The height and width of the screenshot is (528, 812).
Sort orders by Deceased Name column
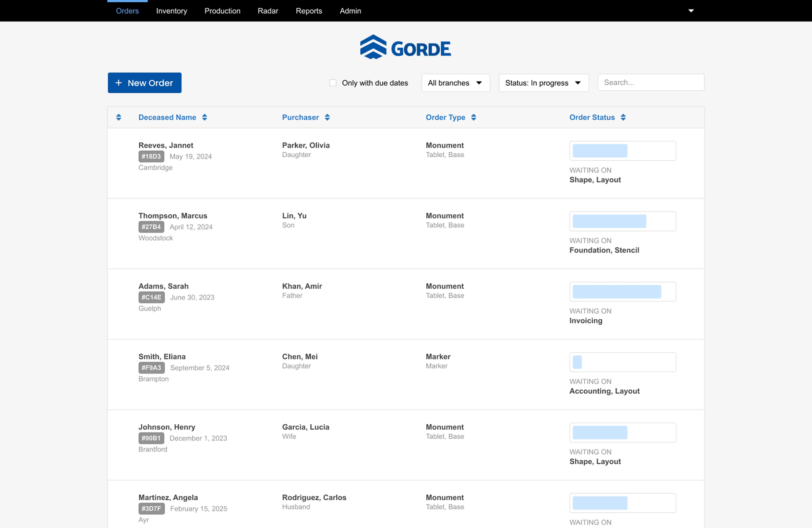coord(205,117)
